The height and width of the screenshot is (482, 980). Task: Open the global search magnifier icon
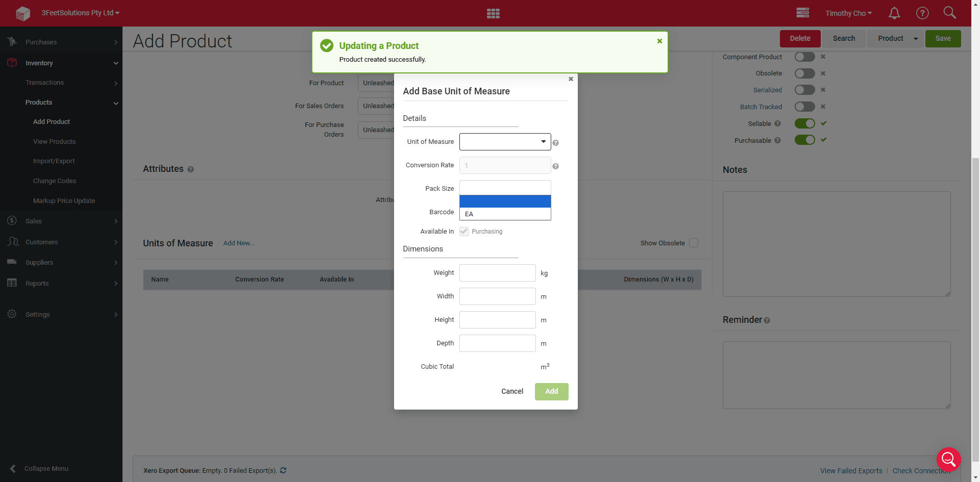click(949, 13)
